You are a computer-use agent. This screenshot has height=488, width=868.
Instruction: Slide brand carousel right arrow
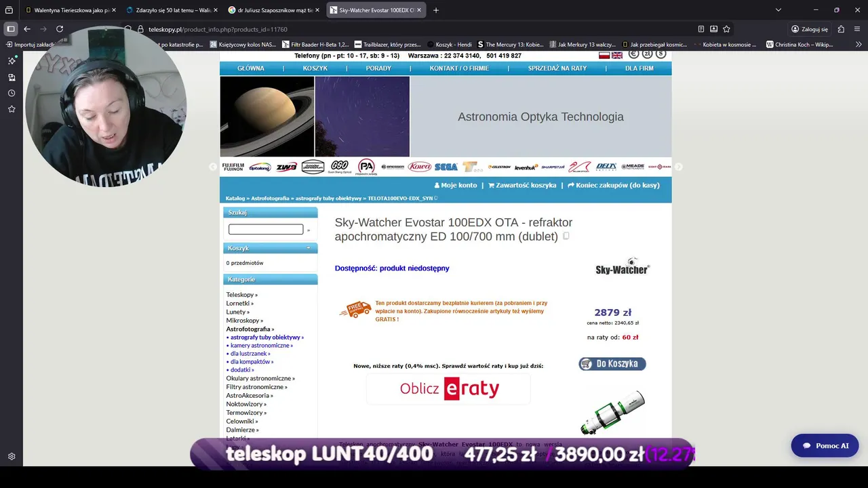pos(678,167)
